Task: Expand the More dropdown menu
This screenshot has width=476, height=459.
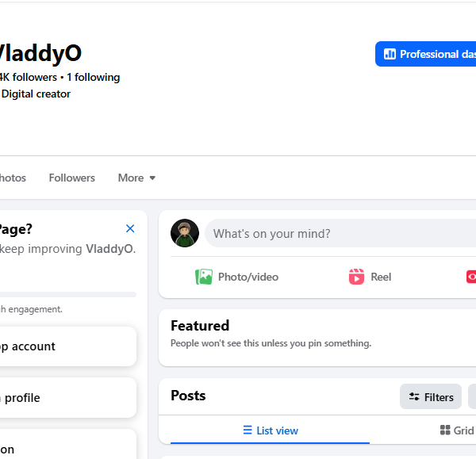Action: click(x=136, y=178)
